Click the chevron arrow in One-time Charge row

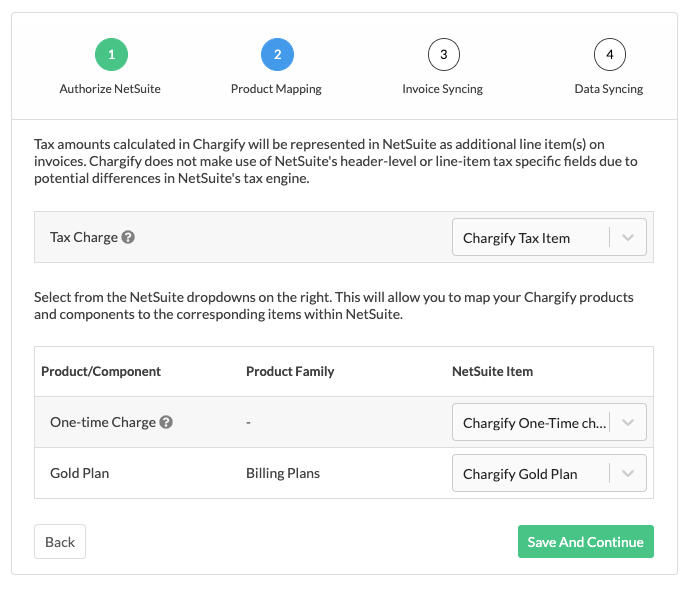tap(628, 422)
